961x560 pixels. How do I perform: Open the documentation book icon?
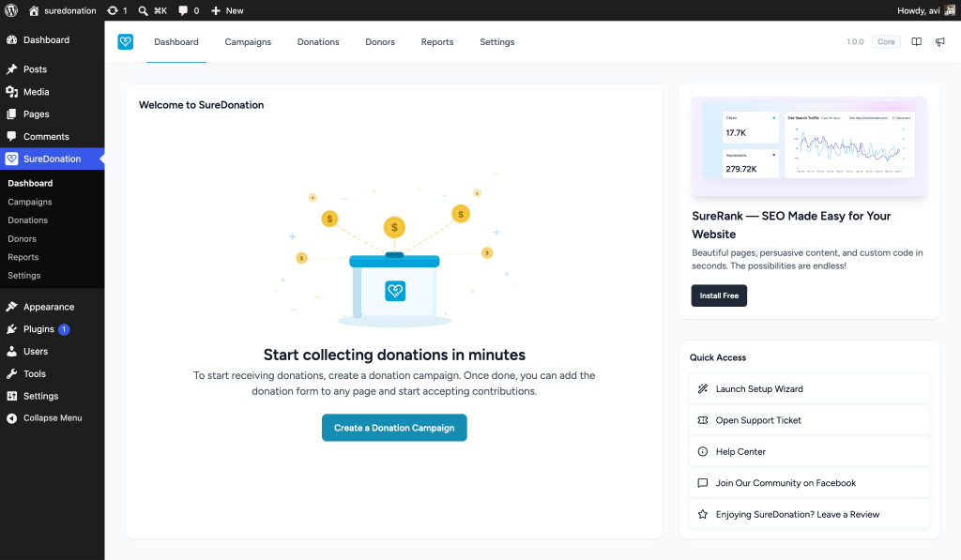tap(916, 41)
